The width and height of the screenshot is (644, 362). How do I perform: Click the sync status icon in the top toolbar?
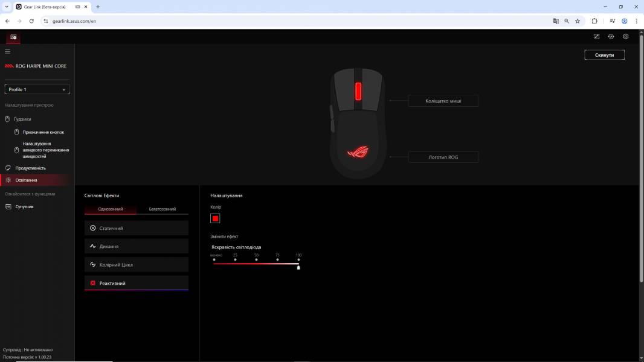611,36
